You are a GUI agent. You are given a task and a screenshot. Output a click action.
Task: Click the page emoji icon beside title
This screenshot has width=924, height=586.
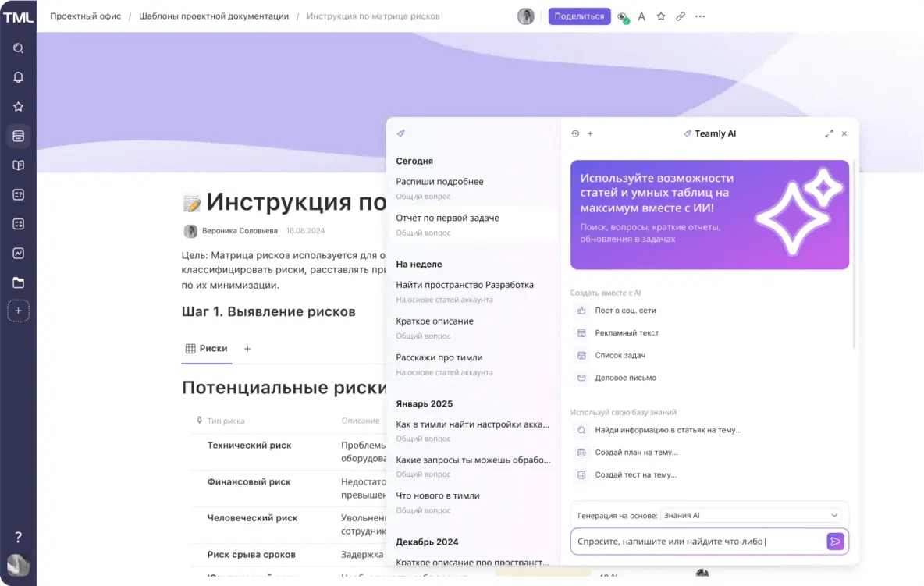(191, 203)
